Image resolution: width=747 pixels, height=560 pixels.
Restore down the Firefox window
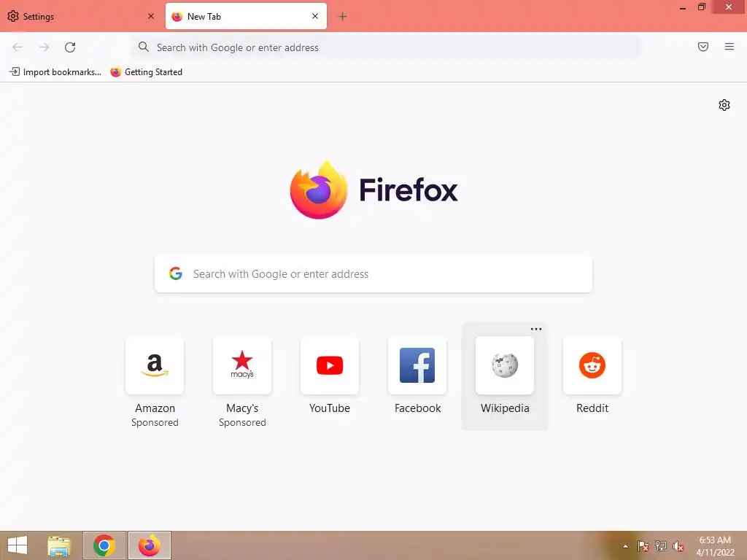tap(702, 7)
